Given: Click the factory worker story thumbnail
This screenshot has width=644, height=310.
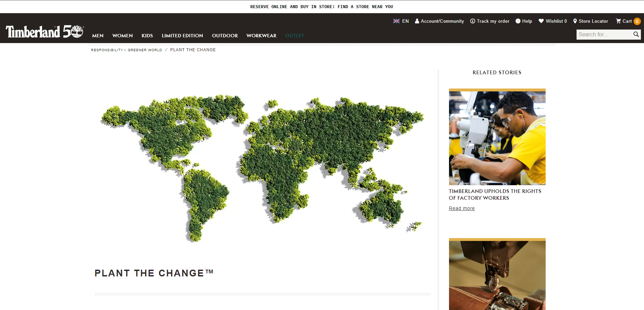Looking at the screenshot, I should 497,137.
